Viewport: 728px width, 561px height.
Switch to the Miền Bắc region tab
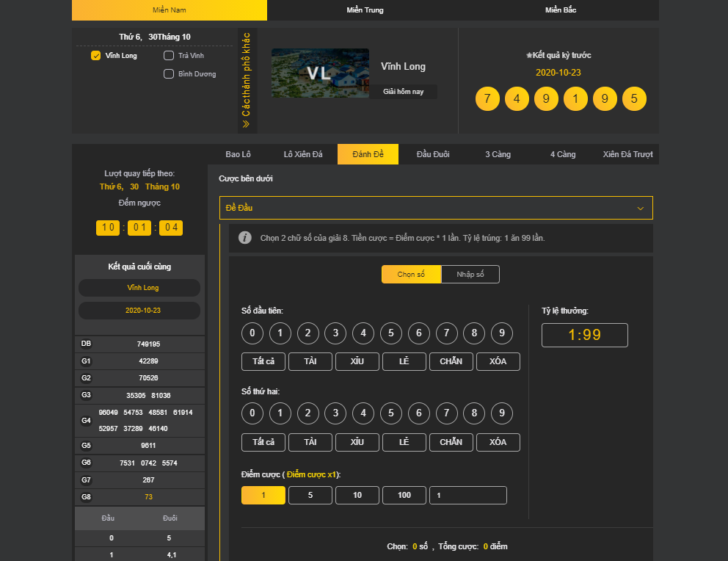[561, 10]
